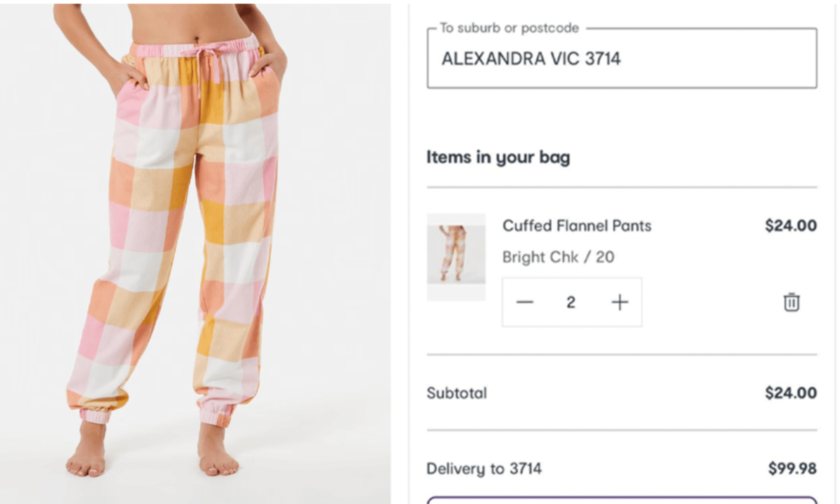Click the delivery cost $99.98
840x504 pixels.
pos(792,468)
